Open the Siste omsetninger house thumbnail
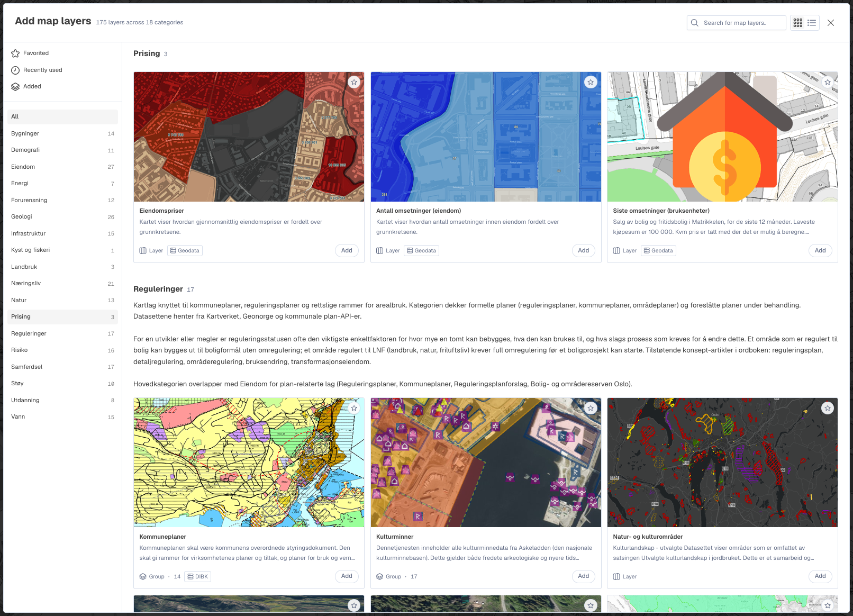Image resolution: width=853 pixels, height=616 pixels. coord(722,137)
